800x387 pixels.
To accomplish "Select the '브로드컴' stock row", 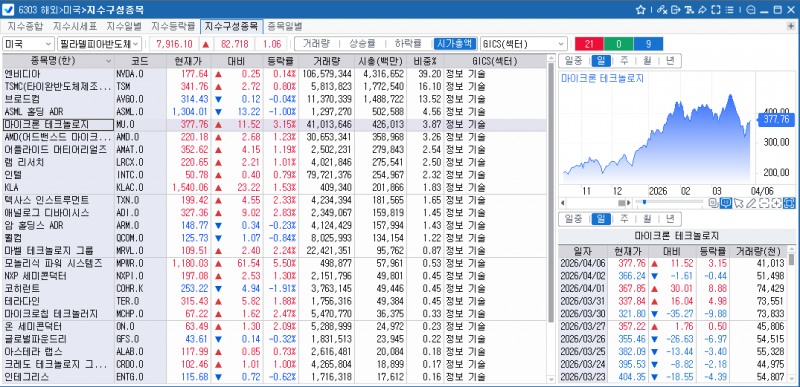I will pos(274,99).
